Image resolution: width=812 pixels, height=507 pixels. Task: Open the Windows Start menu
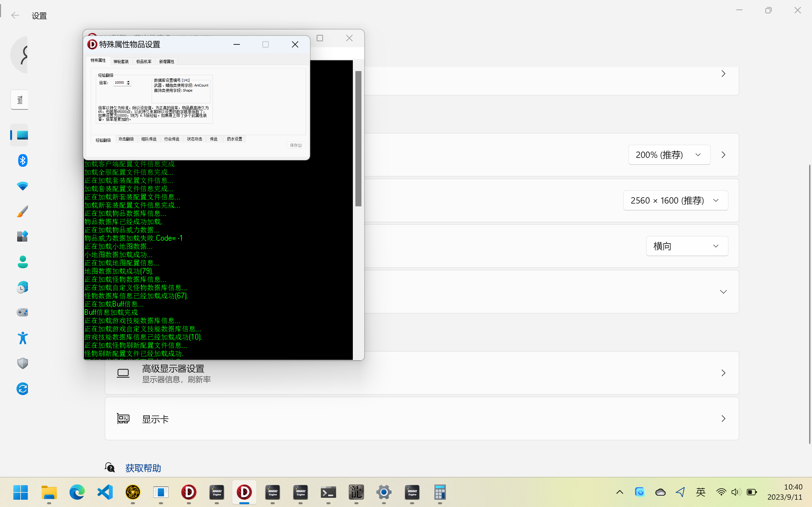tap(21, 492)
